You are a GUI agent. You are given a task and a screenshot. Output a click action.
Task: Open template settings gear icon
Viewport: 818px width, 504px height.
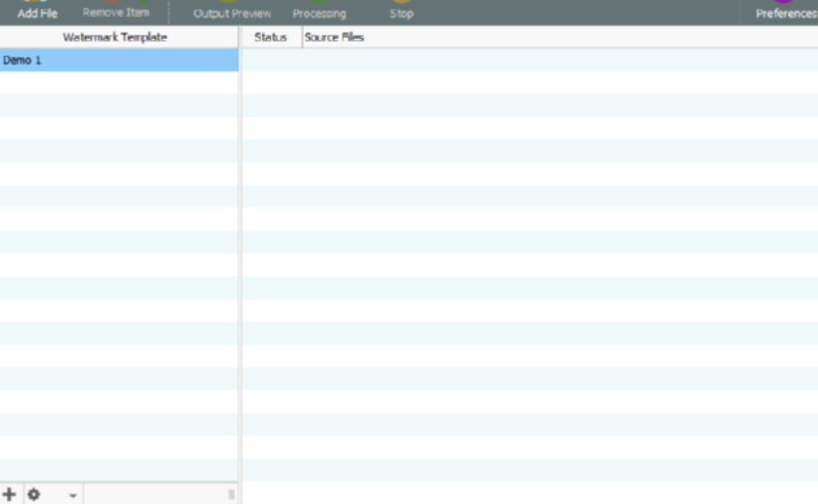(x=34, y=494)
